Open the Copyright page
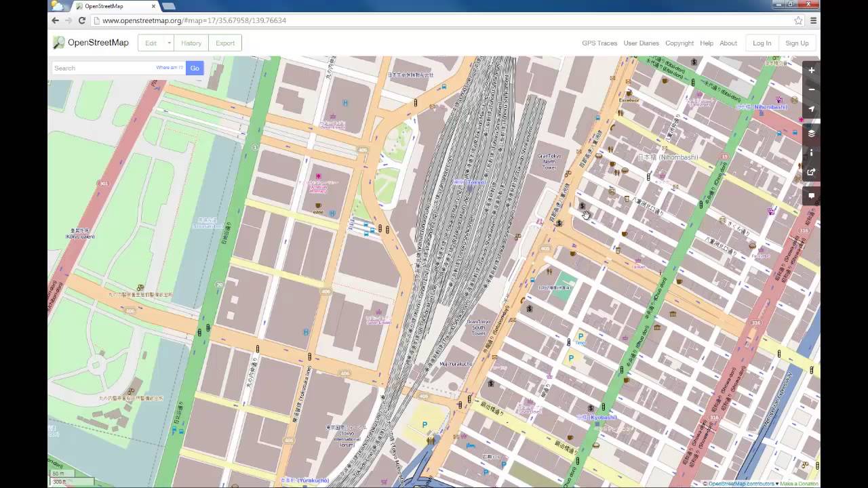Viewport: 868px width, 488px height. pos(679,43)
